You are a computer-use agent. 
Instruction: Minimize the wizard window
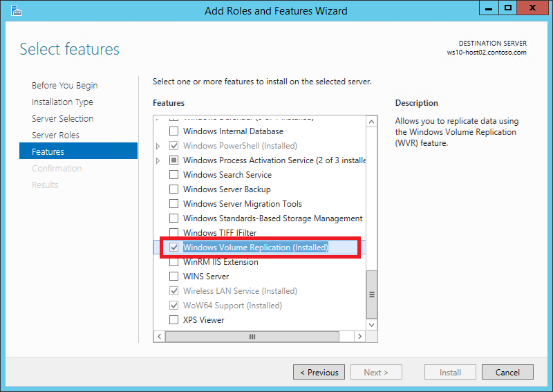coord(489,8)
